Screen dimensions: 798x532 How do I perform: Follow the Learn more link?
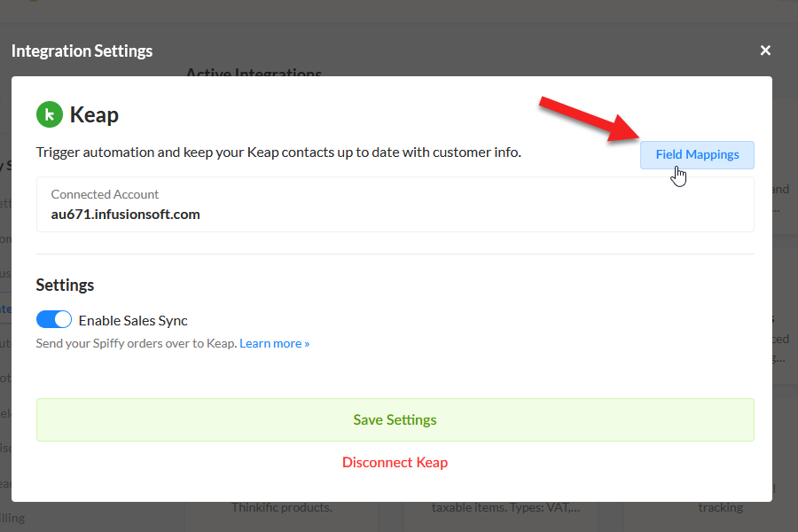(274, 344)
